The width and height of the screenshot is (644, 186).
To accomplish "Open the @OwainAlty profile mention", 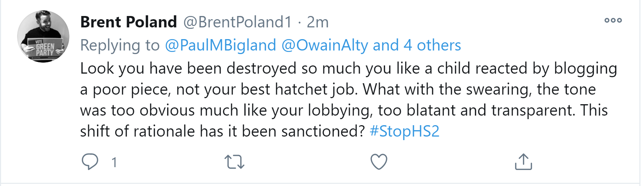I will coord(325,46).
